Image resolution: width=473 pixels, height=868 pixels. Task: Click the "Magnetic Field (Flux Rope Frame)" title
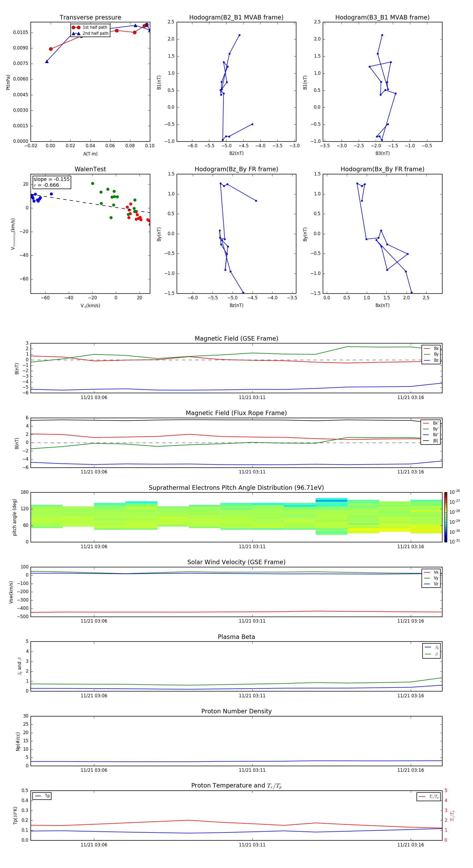[x=236, y=413]
